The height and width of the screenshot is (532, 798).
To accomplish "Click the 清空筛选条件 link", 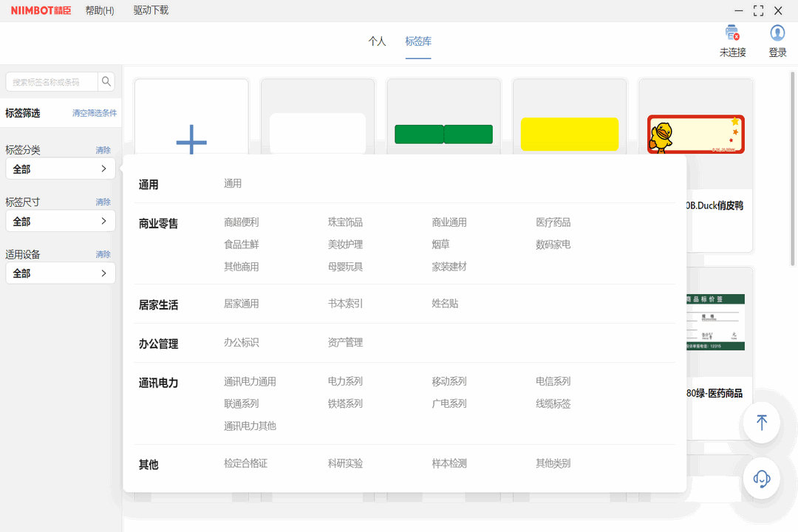I will coord(94,112).
